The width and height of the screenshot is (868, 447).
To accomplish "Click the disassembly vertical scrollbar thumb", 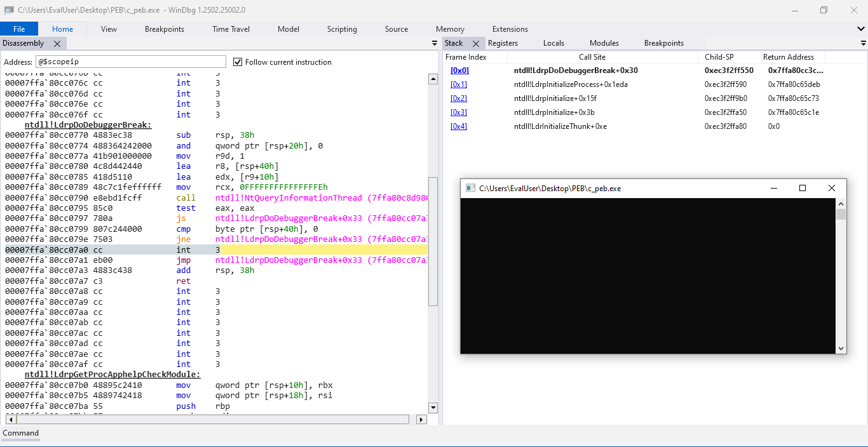I will (433, 241).
